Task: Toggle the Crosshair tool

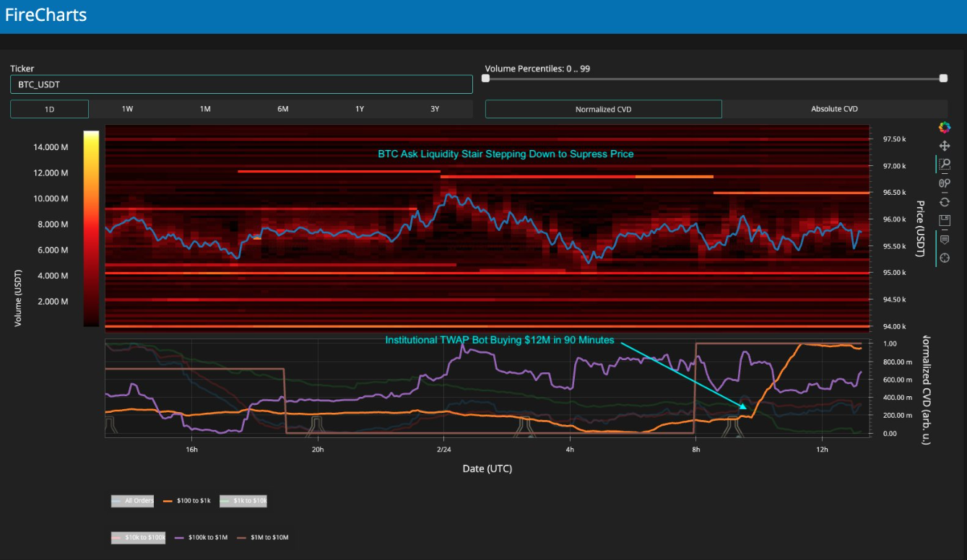Action: tap(944, 258)
